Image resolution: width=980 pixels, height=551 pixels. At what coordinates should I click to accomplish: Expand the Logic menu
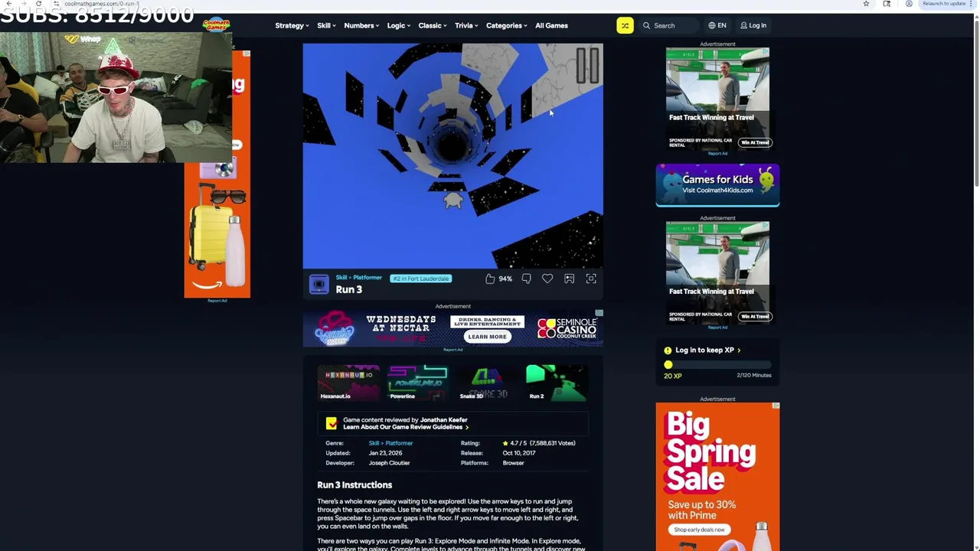pos(398,25)
